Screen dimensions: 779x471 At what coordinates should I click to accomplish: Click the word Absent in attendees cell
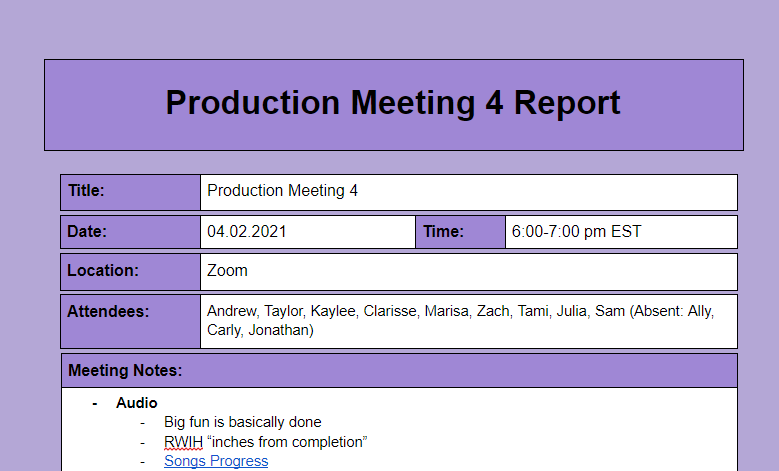659,311
